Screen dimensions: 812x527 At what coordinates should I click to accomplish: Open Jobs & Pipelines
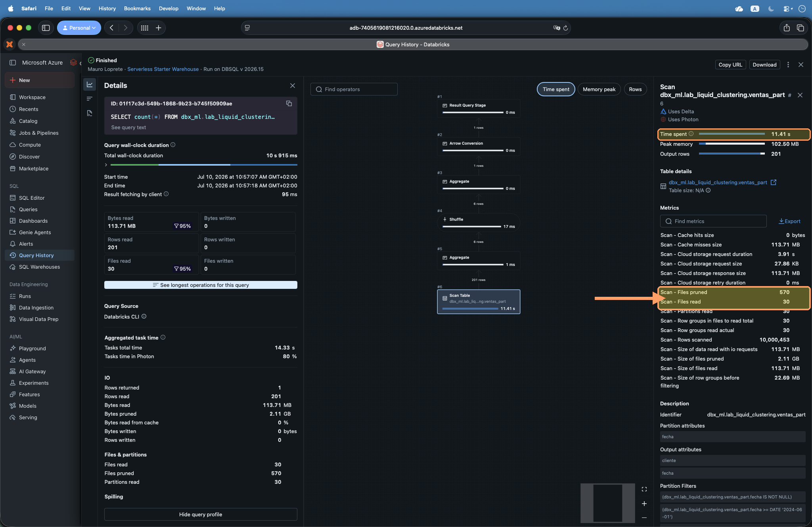(38, 133)
